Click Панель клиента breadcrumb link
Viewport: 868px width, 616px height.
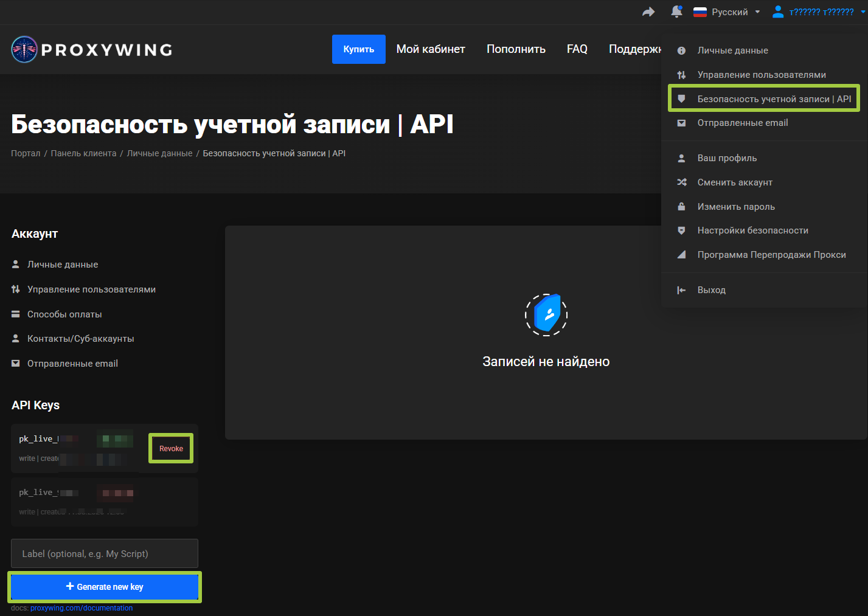pyautogui.click(x=83, y=153)
